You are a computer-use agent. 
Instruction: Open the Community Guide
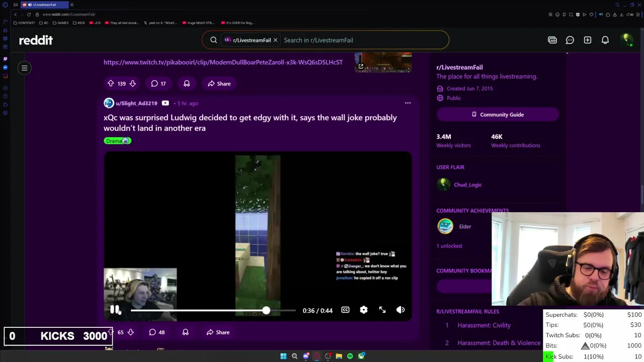coord(498,115)
